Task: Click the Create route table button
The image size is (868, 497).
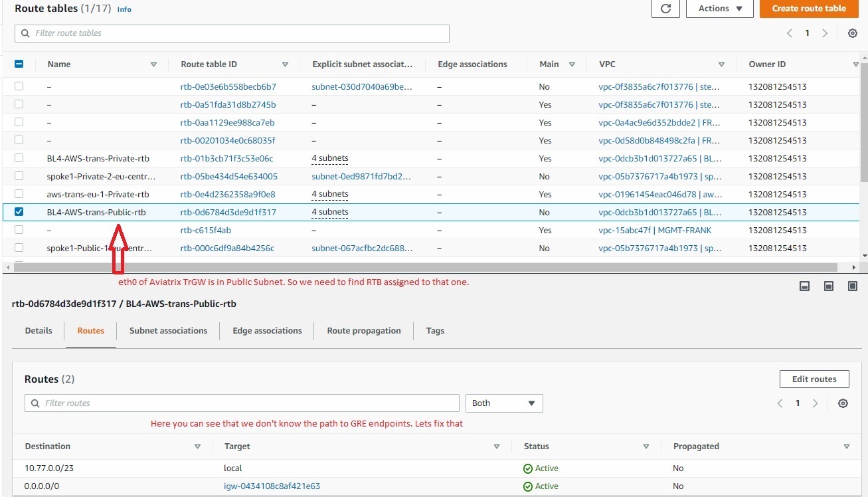Action: tap(809, 9)
